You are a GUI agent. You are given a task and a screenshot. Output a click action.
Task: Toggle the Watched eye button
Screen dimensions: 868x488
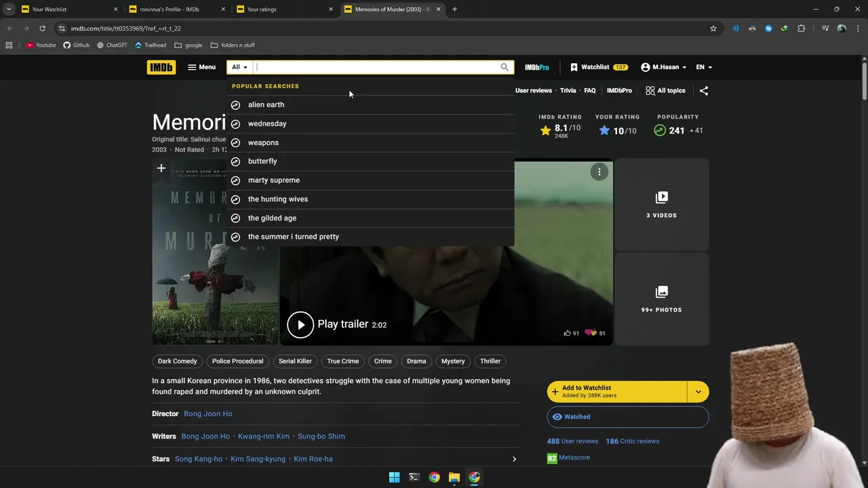pyautogui.click(x=628, y=417)
